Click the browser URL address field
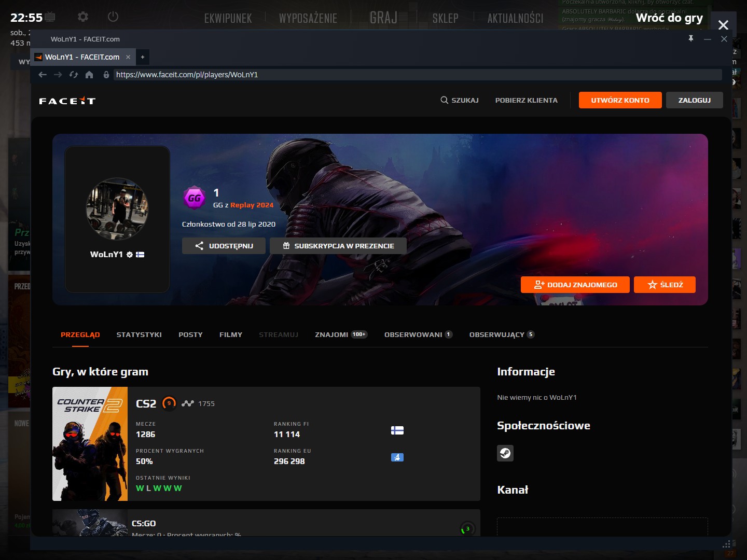This screenshot has height=560, width=747. [418, 75]
